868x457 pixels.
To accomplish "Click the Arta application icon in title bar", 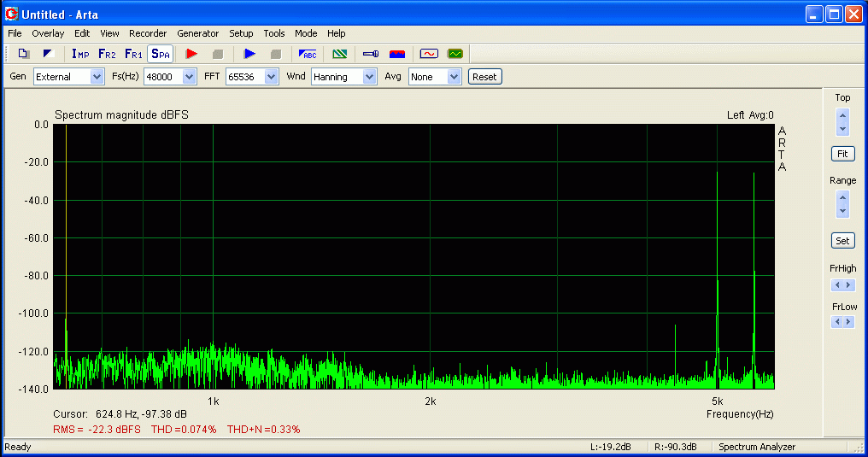I will pyautogui.click(x=11, y=14).
